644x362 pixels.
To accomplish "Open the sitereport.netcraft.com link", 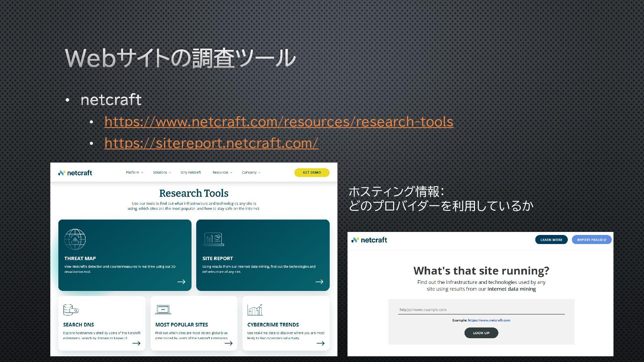I will (x=211, y=143).
